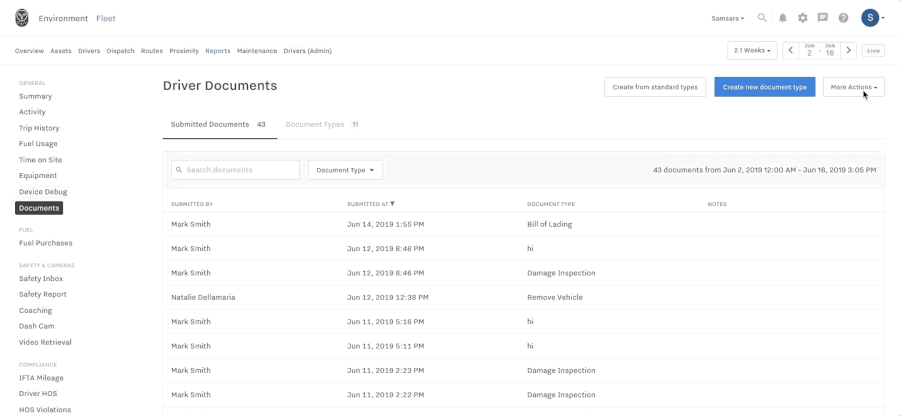Viewport: 900px width, 416px height.
Task: Open the settings gear icon
Action: pyautogui.click(x=802, y=18)
